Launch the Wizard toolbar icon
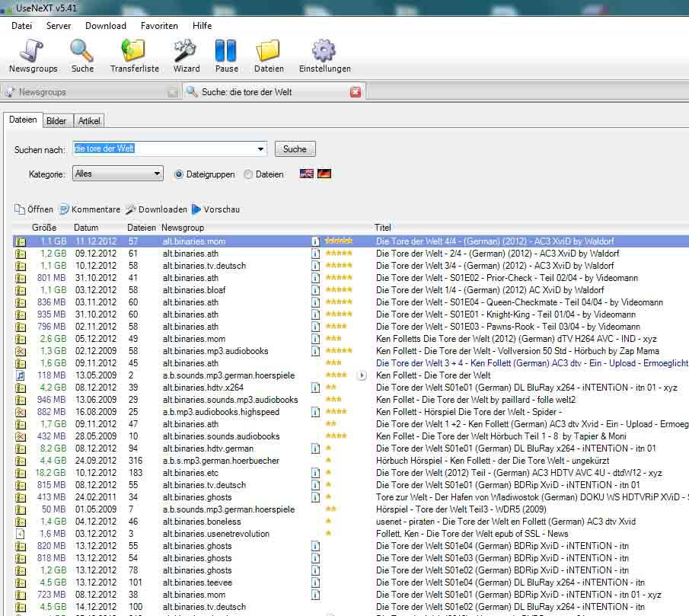 [186, 55]
